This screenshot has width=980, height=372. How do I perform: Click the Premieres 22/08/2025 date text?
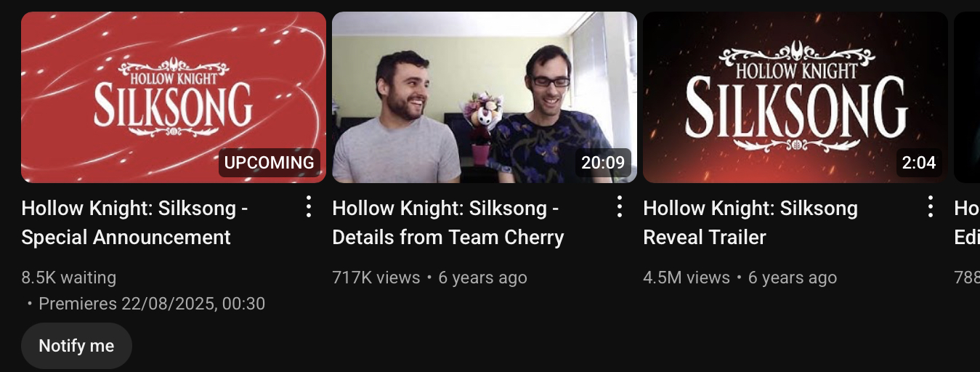coord(151,304)
